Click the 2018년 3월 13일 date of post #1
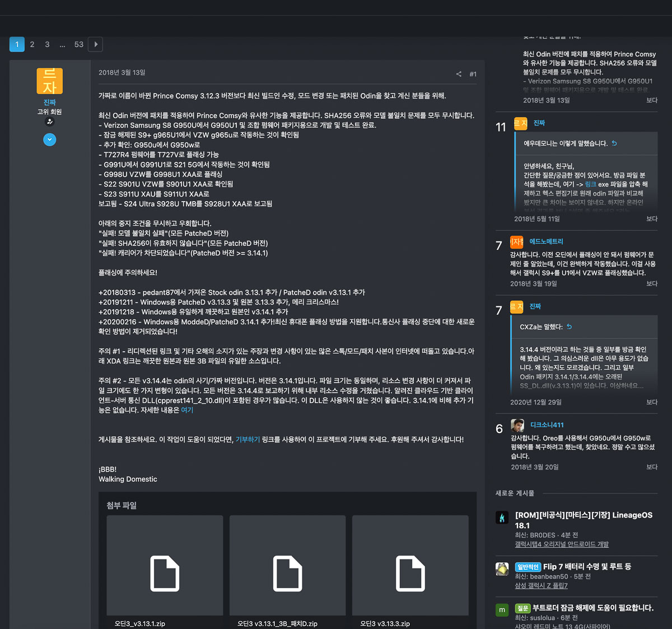The width and height of the screenshot is (672, 629). pos(122,73)
